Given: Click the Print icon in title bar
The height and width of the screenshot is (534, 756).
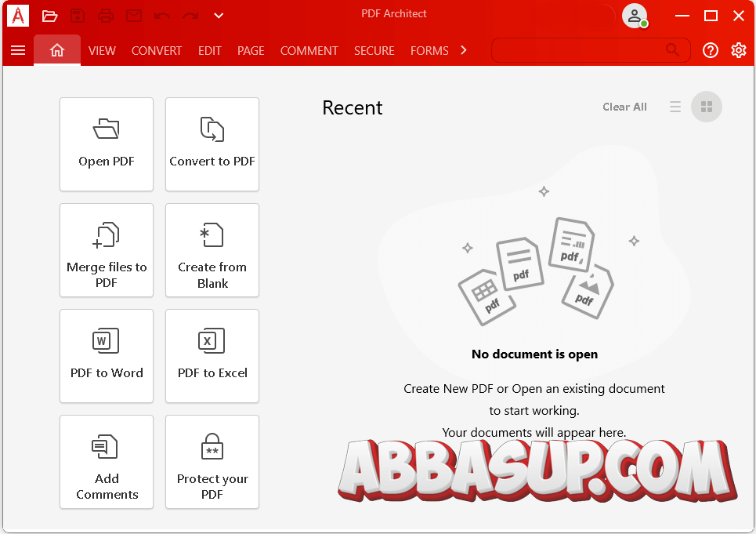Looking at the screenshot, I should pos(106,16).
